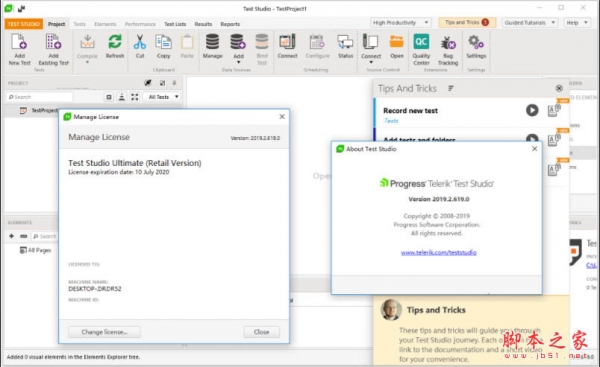Viewport: 600px width, 367px height.
Task: Click the add element plus icon
Action: coord(11,236)
